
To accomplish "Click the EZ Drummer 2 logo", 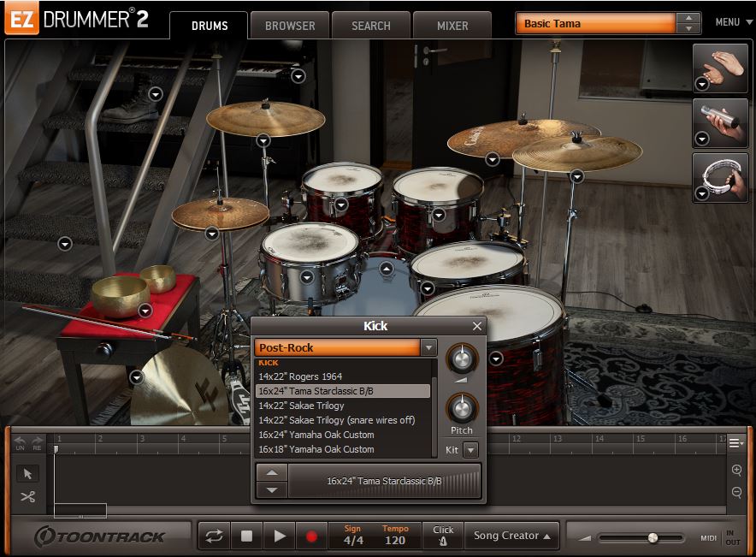I will [77, 20].
